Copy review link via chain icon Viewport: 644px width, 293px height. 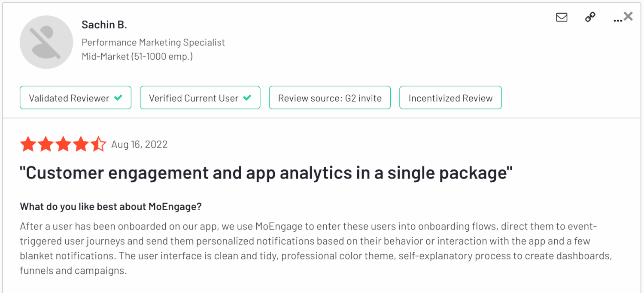coord(590,17)
